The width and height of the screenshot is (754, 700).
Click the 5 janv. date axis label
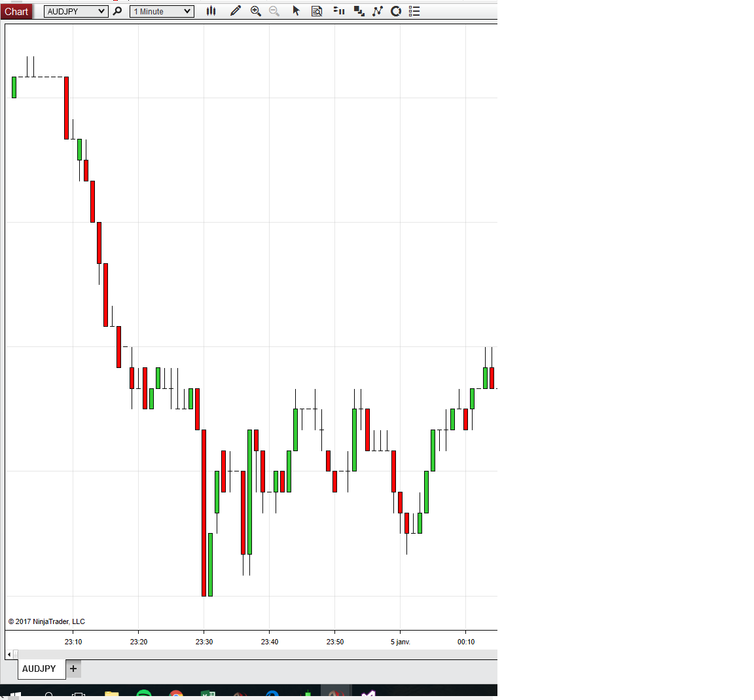click(x=401, y=642)
